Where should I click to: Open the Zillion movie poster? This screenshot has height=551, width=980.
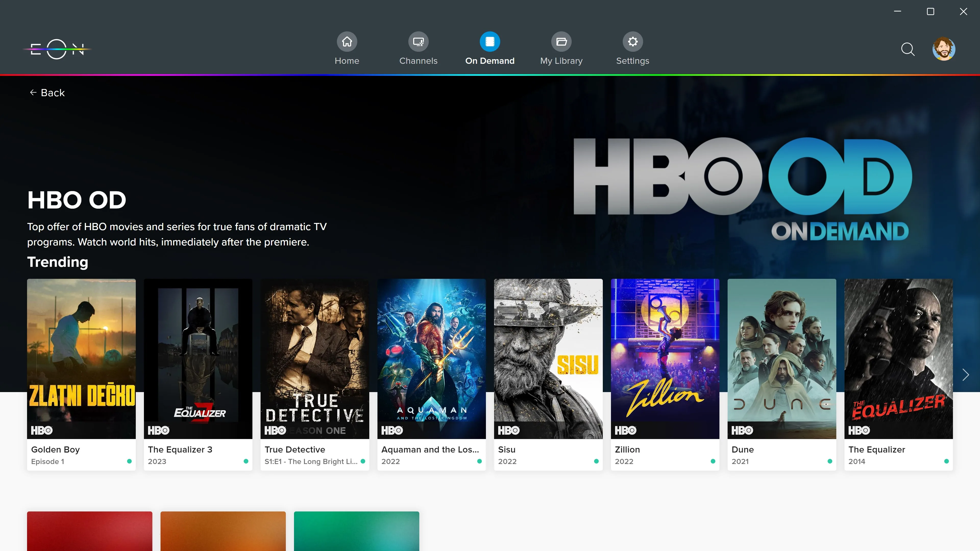665,359
